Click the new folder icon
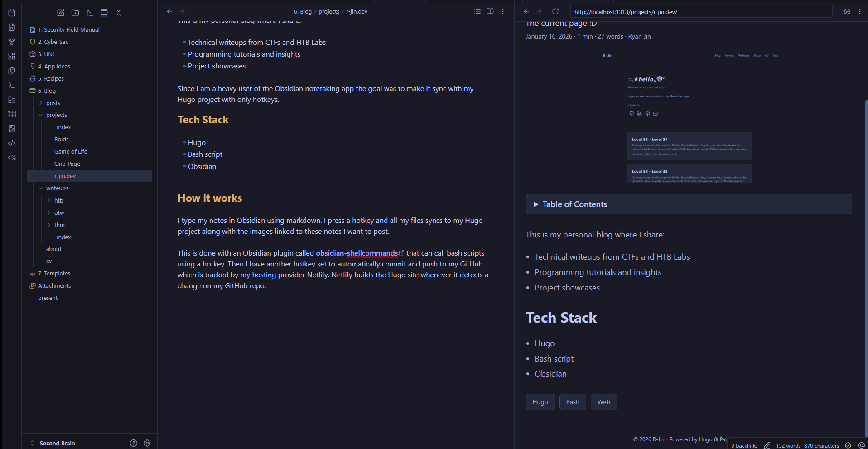The image size is (868, 449). (x=75, y=13)
